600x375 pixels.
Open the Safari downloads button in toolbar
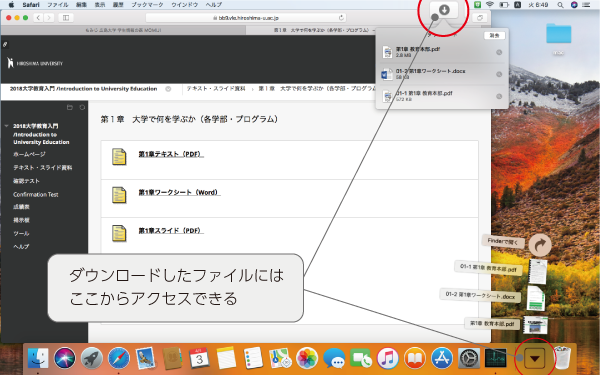pyautogui.click(x=444, y=10)
